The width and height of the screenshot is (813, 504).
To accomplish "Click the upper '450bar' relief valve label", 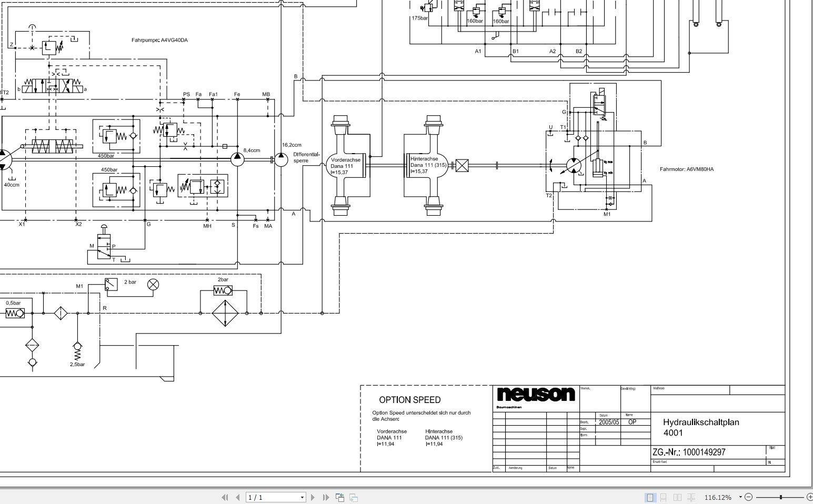I will click(106, 156).
